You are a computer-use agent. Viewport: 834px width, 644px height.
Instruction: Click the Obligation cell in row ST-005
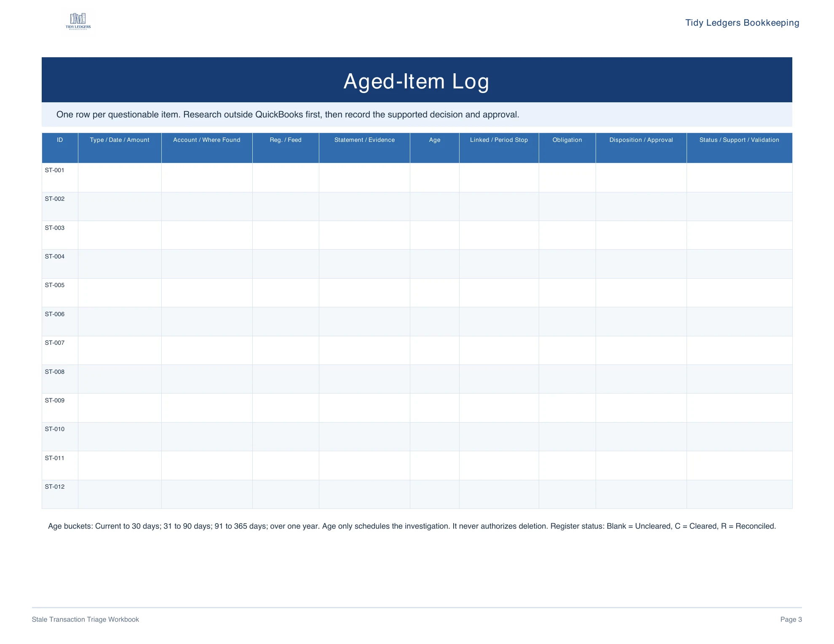pyautogui.click(x=567, y=293)
